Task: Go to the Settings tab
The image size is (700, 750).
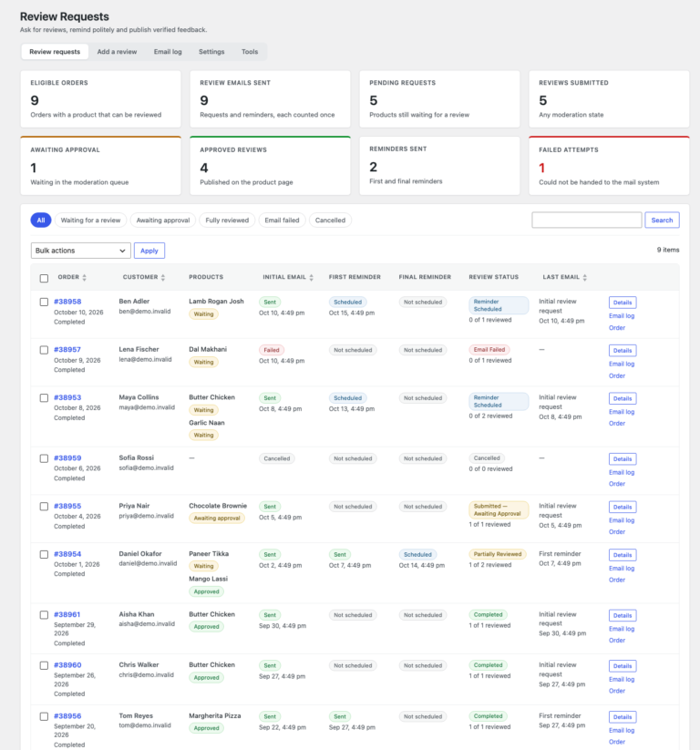Action: (211, 52)
